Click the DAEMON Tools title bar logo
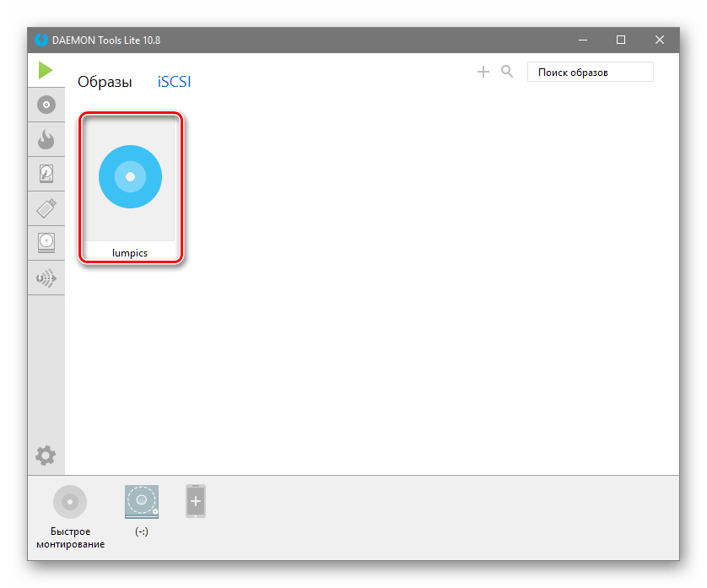The image size is (707, 588). click(x=41, y=40)
